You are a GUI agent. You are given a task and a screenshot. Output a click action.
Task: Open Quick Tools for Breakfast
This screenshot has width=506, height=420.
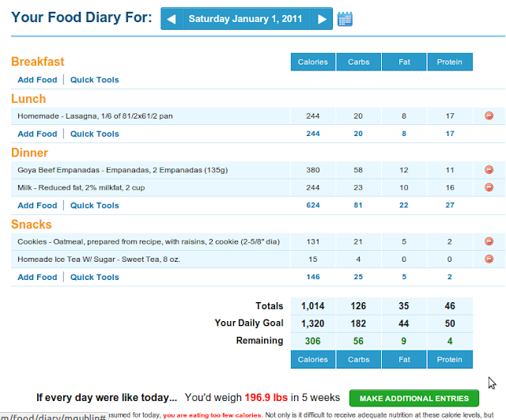pyautogui.click(x=95, y=80)
